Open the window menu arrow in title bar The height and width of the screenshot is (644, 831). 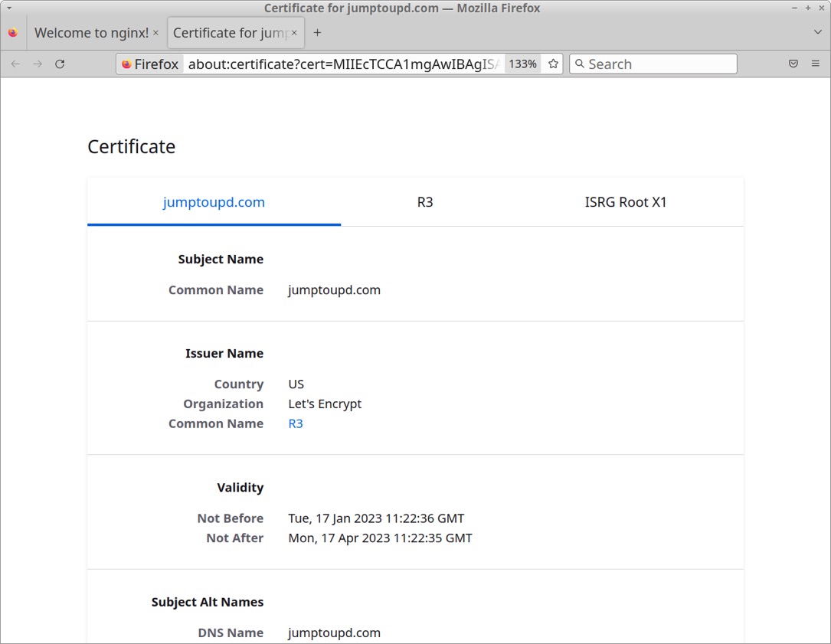pos(9,8)
